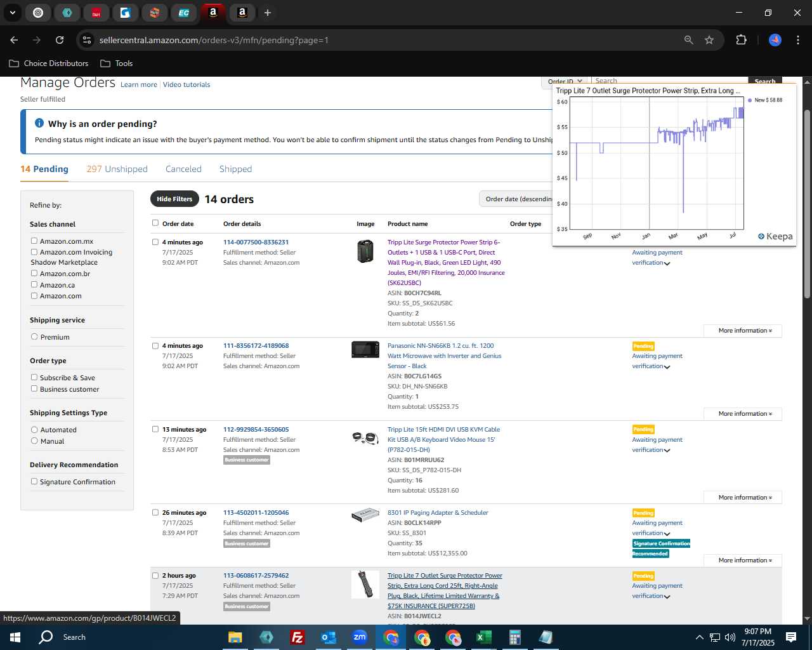Screen dimensions: 812x650
Task: Switch to the ChatGPT browser tab
Action: coord(38,13)
